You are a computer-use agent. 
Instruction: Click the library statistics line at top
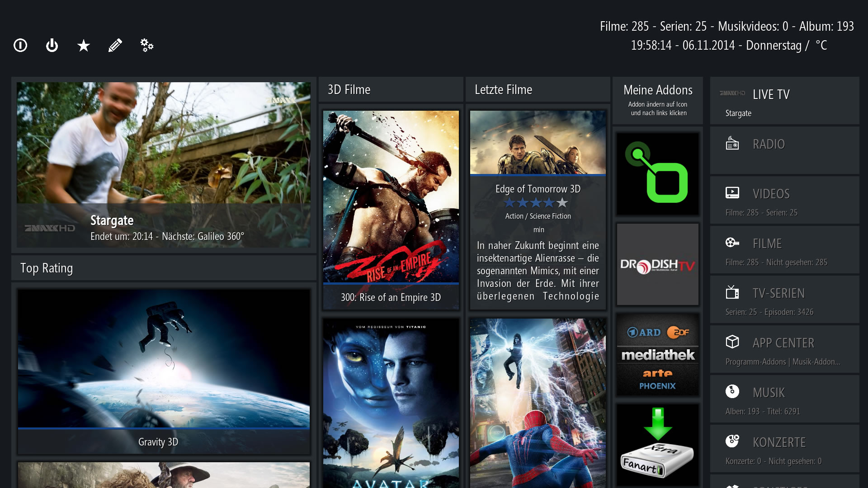click(x=727, y=26)
